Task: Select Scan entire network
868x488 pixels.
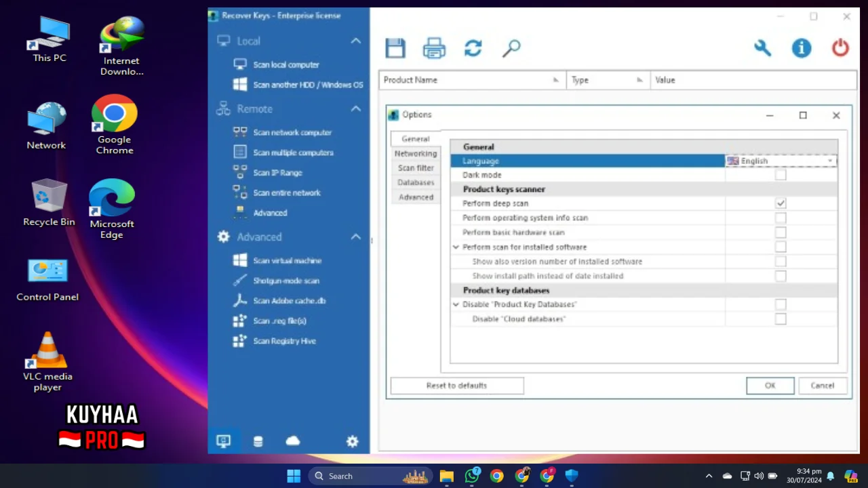Action: (x=286, y=192)
